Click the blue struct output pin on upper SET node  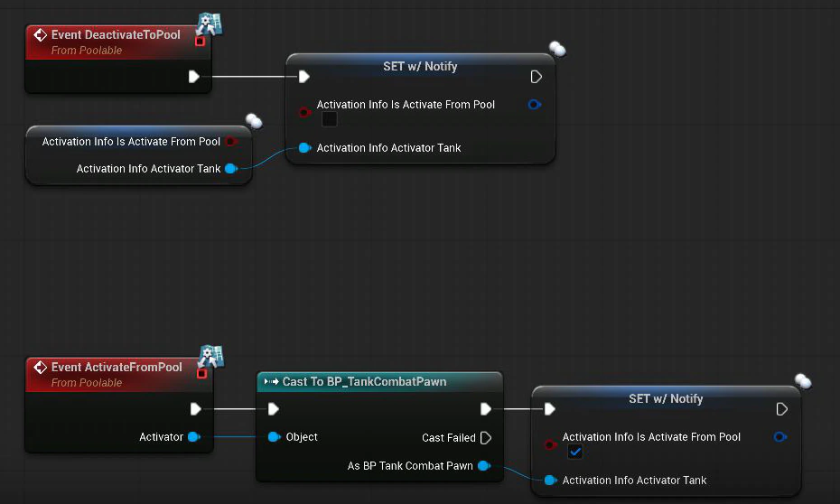[534, 105]
